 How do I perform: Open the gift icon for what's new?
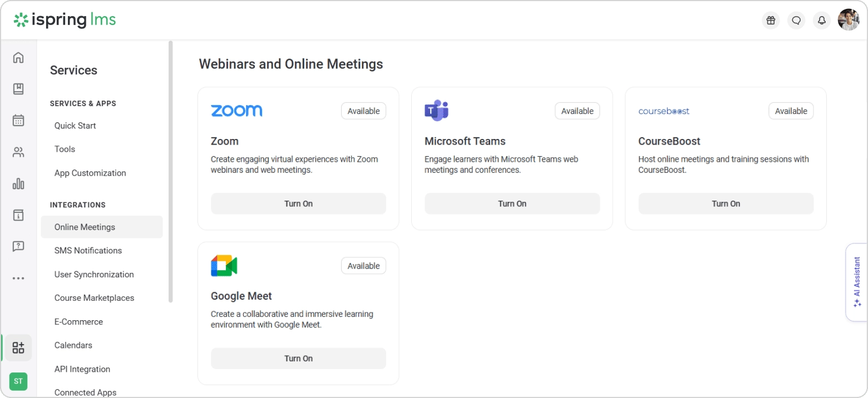[x=771, y=20]
